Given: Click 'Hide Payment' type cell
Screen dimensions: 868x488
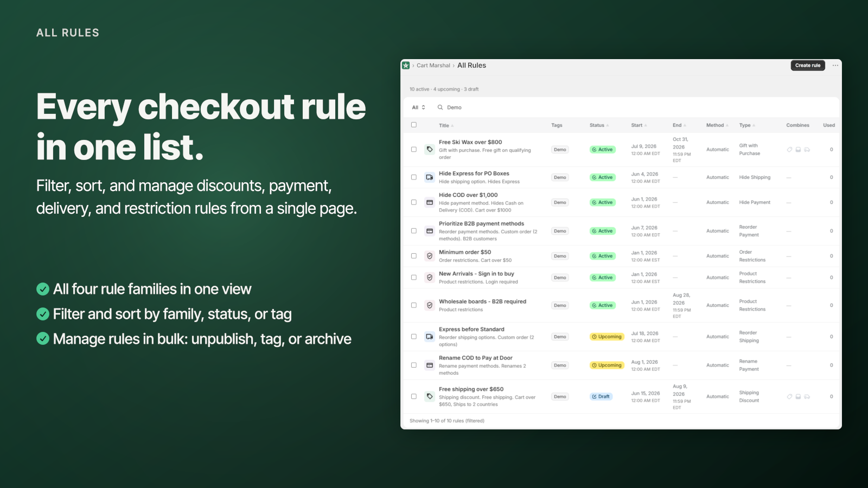Looking at the screenshot, I should coord(755,203).
